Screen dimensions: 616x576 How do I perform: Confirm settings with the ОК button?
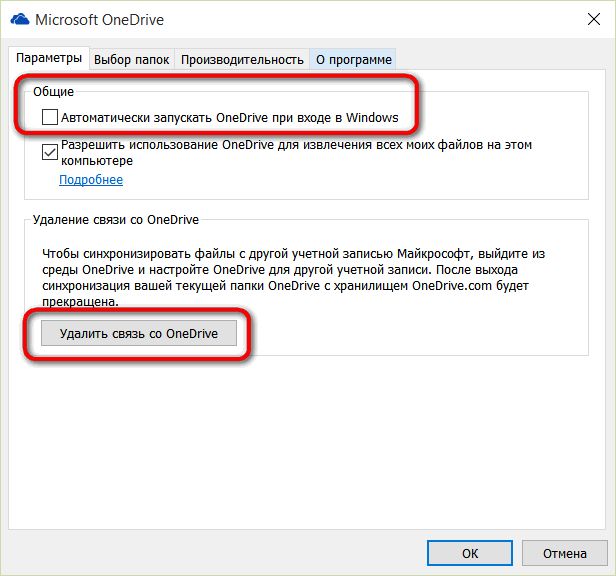(470, 553)
